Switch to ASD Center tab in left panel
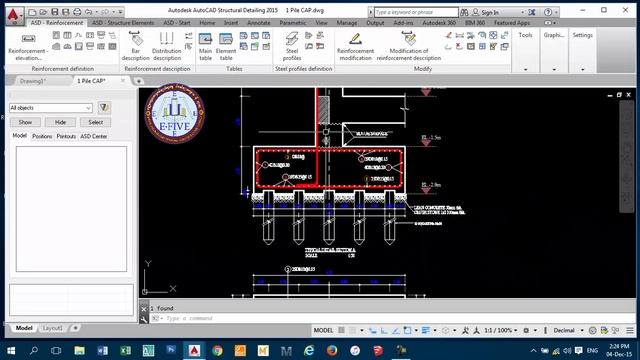Screen dimensions: 640x360 pyautogui.click(x=93, y=136)
